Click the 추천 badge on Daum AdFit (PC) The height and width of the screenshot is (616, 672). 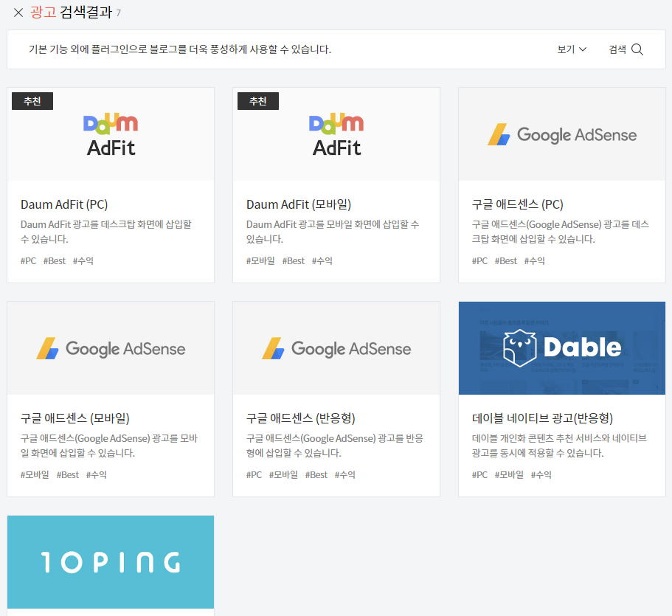pyautogui.click(x=32, y=101)
